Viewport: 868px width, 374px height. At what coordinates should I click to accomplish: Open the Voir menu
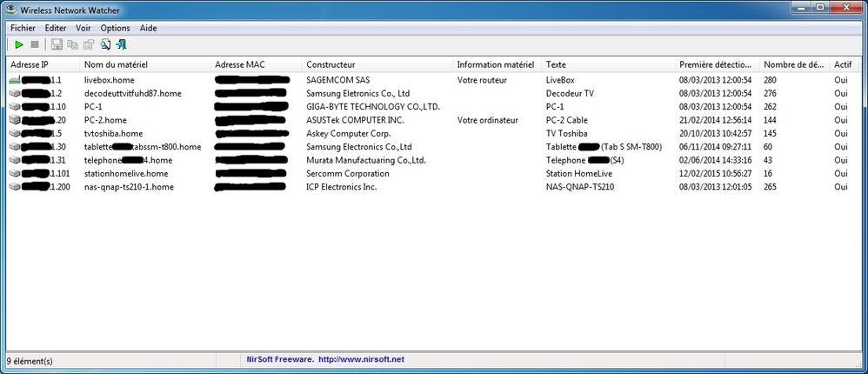(83, 28)
